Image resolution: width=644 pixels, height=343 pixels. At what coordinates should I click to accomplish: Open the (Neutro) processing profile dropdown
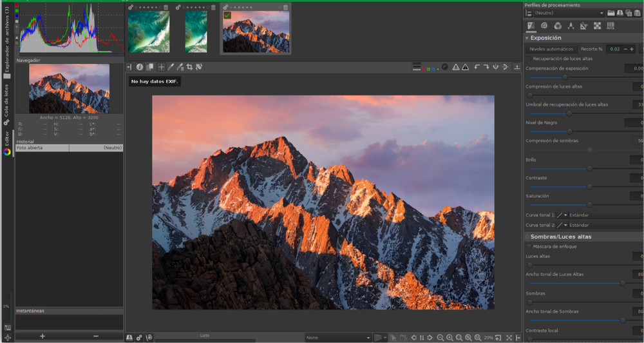[569, 13]
